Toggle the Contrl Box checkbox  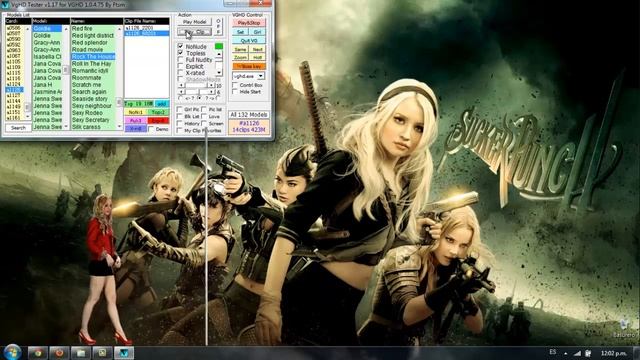[x=235, y=85]
